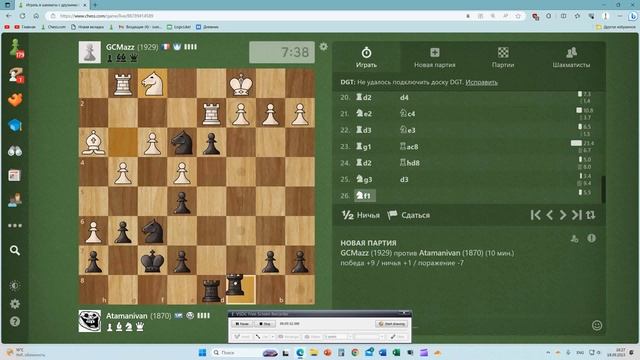The height and width of the screenshot is (360, 640).
Task: Open the Watch binoculars sidebar icon
Action: point(15,151)
